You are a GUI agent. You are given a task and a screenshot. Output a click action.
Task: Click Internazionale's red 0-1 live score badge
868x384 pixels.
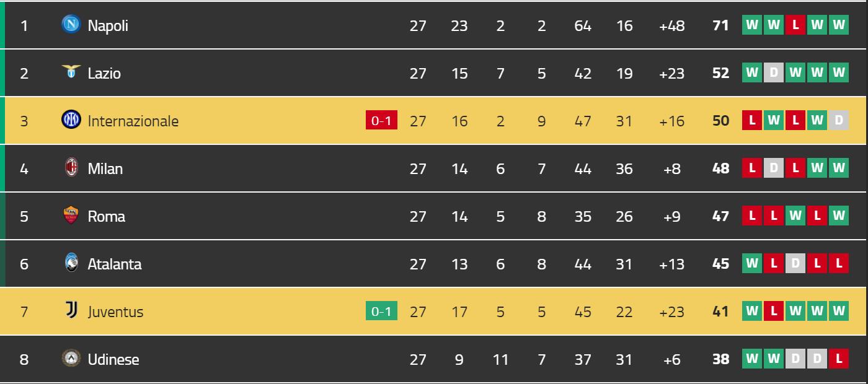(x=381, y=121)
